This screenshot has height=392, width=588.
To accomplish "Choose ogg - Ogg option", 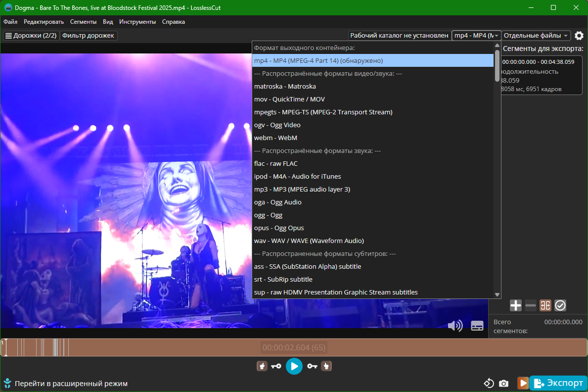I will coord(373,215).
